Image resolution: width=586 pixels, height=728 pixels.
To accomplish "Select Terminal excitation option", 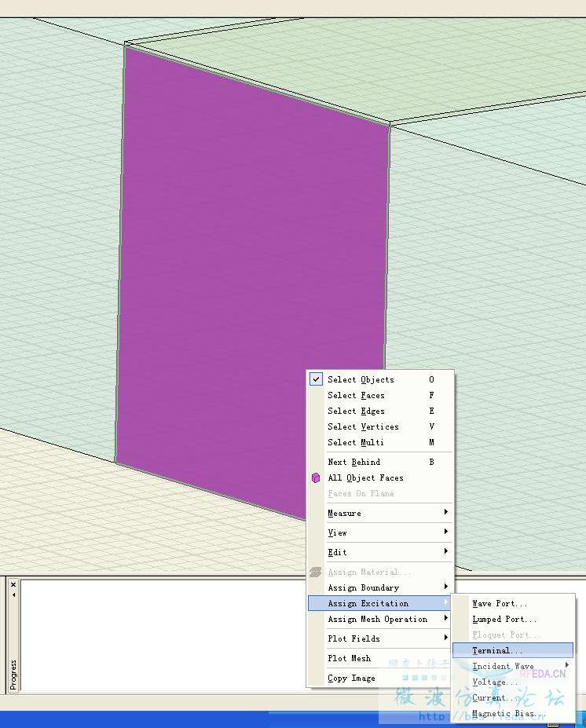I will point(513,650).
